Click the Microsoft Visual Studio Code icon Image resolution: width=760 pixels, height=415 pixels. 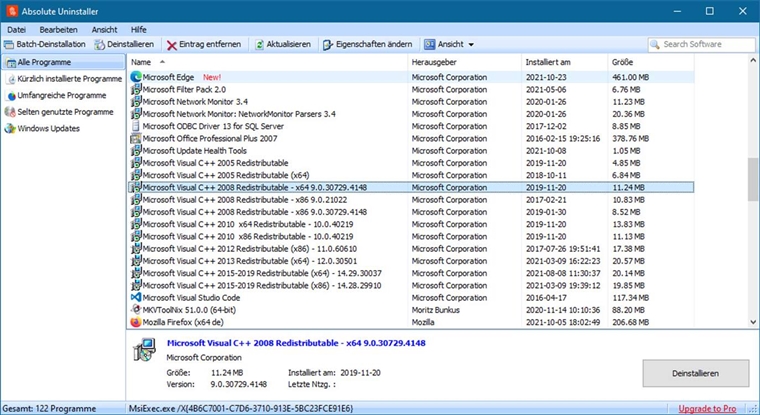(136, 297)
